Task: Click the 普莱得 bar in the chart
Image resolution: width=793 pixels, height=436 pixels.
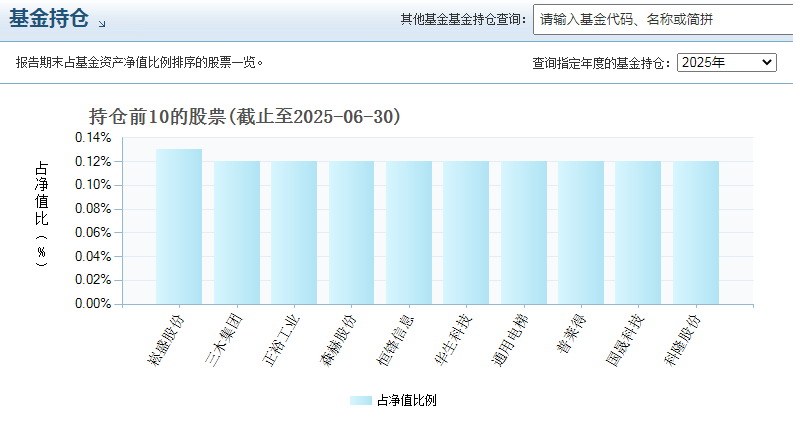Action: click(x=581, y=233)
